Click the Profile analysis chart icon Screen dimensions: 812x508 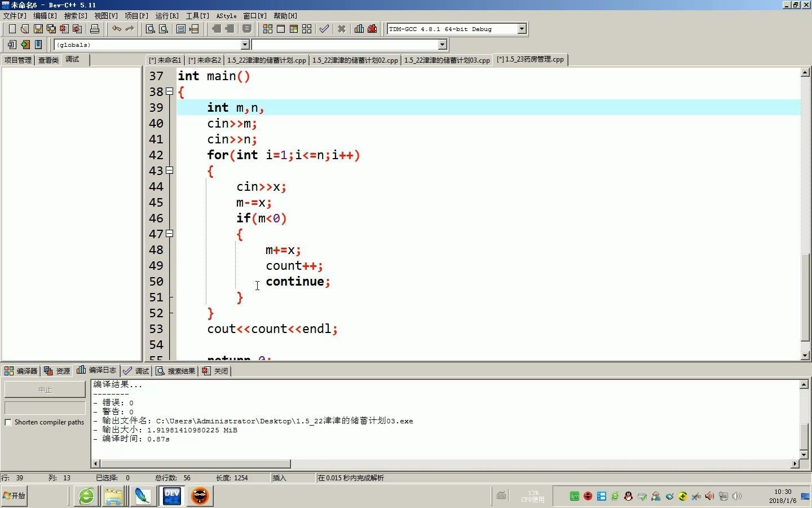click(359, 29)
